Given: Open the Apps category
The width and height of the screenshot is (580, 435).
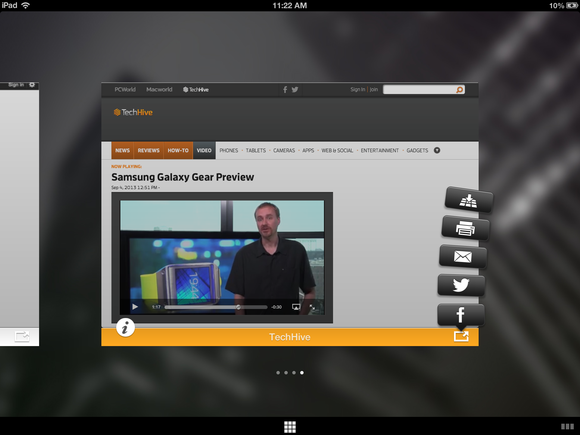Looking at the screenshot, I should click(308, 151).
